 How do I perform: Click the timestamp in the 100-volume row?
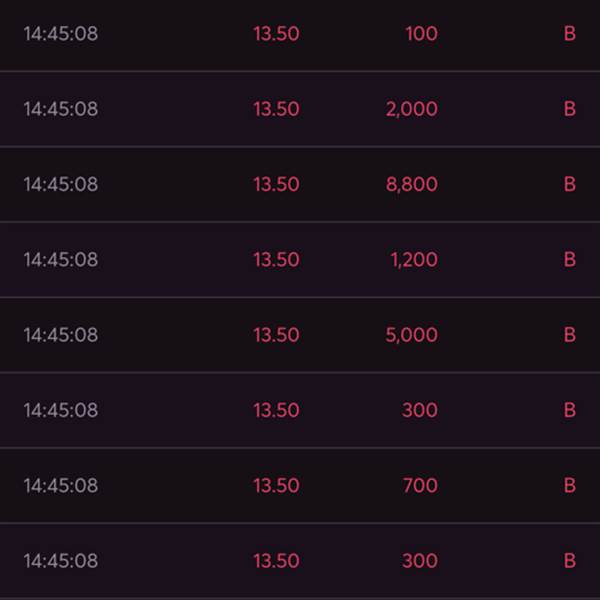point(61,34)
